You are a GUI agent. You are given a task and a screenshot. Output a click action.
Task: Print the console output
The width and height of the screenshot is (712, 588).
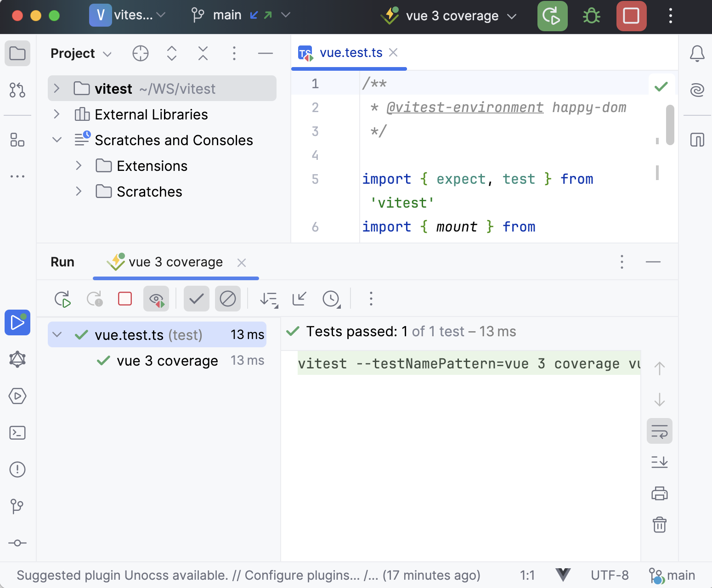coord(660,493)
